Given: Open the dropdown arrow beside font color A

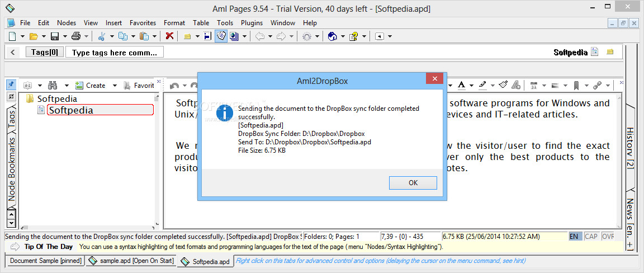Looking at the screenshot, I should click(471, 86).
